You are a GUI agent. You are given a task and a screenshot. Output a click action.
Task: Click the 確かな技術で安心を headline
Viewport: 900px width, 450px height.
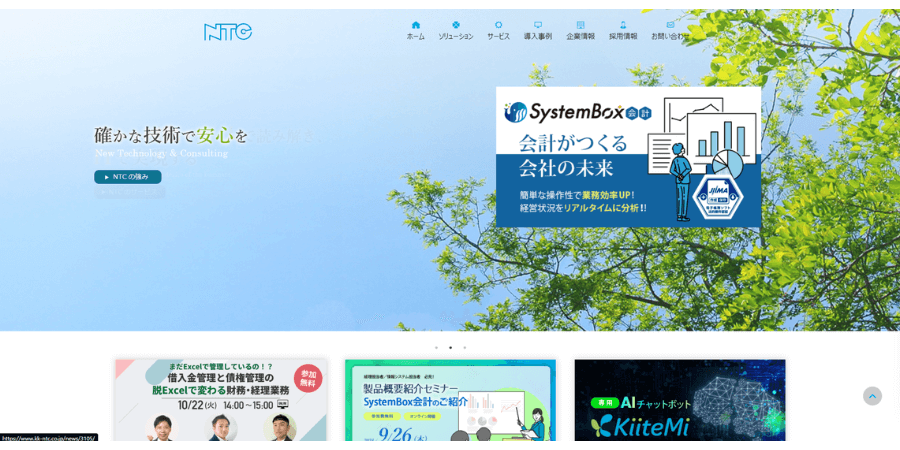(x=171, y=135)
